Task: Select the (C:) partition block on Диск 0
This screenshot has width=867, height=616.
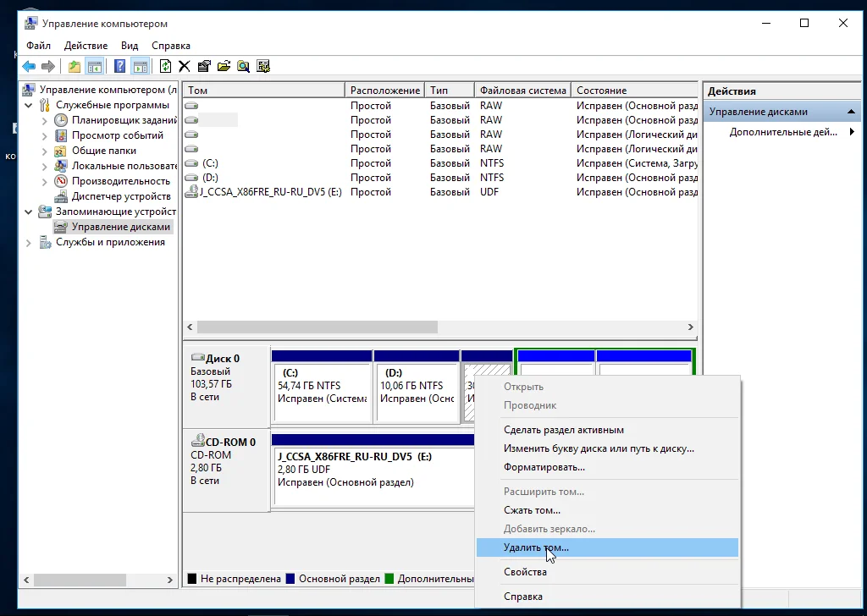Action: tap(322, 392)
